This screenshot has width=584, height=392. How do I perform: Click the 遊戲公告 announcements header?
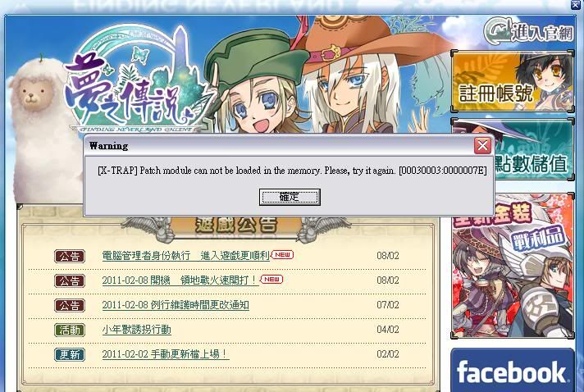tap(235, 226)
